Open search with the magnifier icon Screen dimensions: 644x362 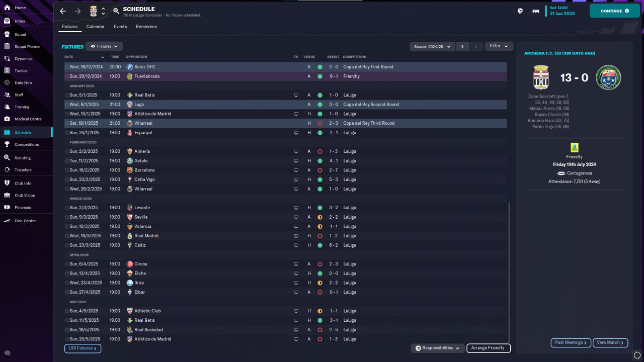116,11
